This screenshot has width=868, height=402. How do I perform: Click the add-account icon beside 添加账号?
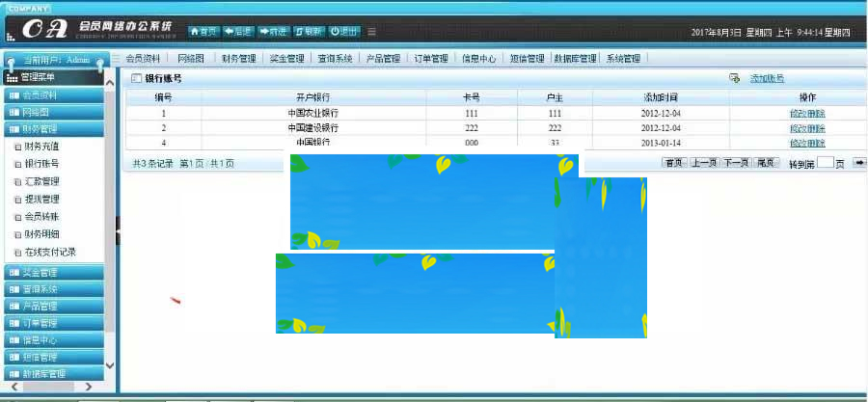[x=735, y=78]
